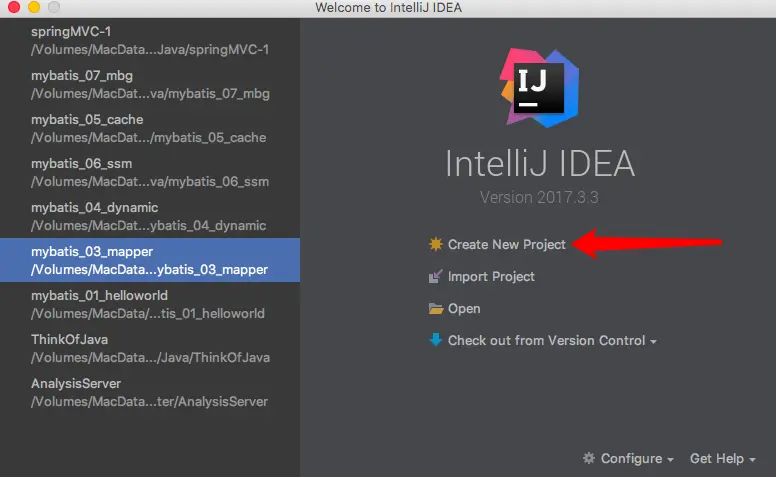Click the Configure gear icon
This screenshot has width=776, height=477.
click(x=589, y=458)
